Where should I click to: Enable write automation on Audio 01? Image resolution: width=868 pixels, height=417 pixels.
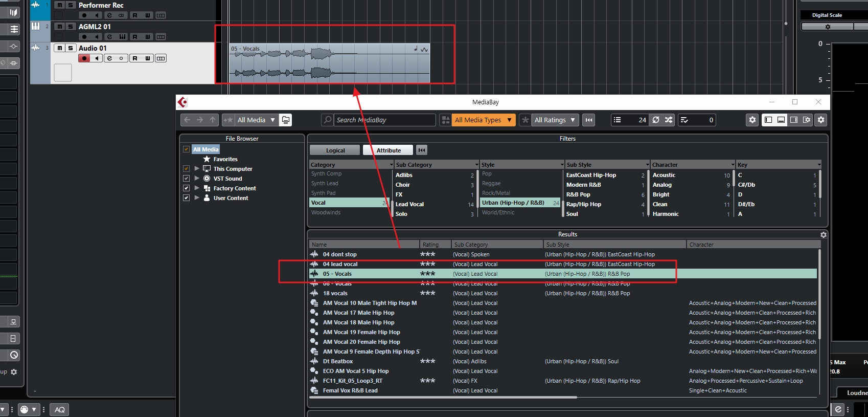148,58
